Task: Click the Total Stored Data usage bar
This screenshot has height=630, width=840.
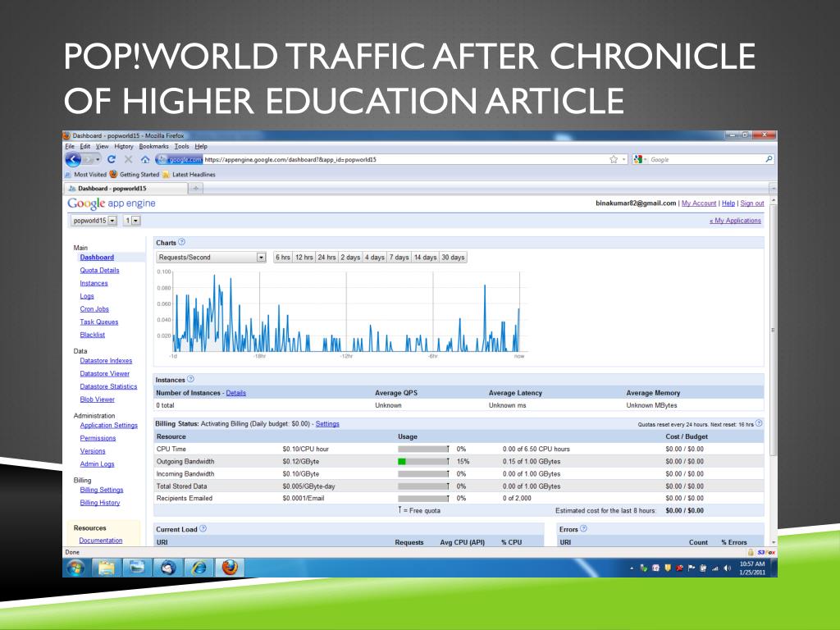Action: point(423,486)
